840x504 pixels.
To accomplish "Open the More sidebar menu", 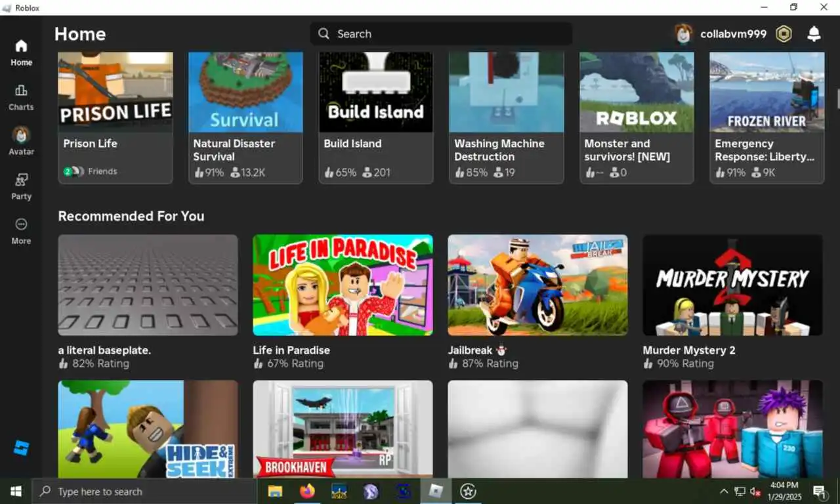I will 21,231.
